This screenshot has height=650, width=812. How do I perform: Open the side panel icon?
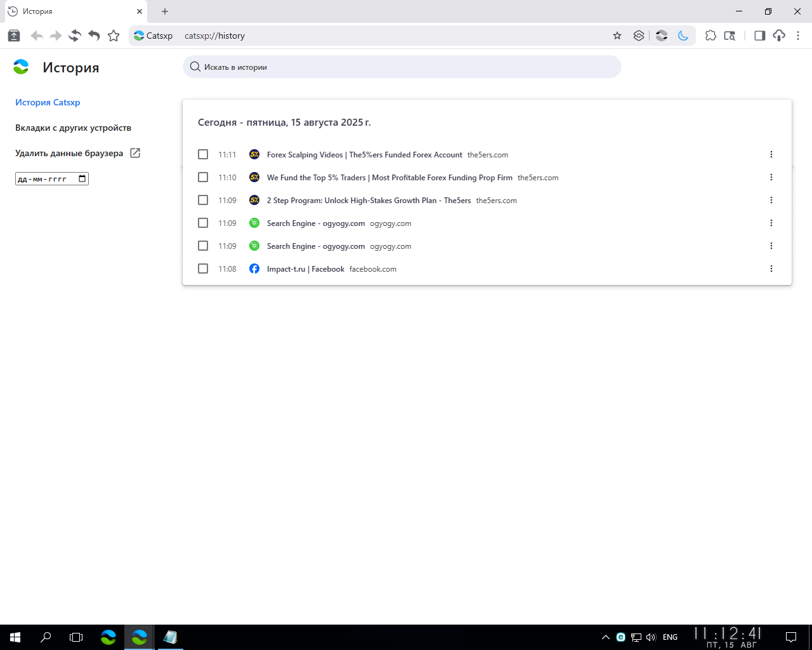point(759,36)
